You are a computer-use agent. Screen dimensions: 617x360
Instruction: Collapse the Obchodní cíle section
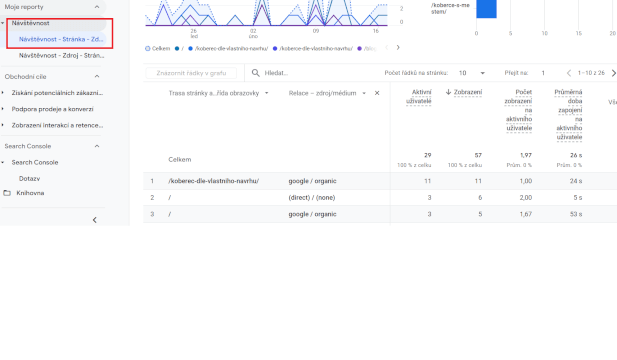click(97, 76)
